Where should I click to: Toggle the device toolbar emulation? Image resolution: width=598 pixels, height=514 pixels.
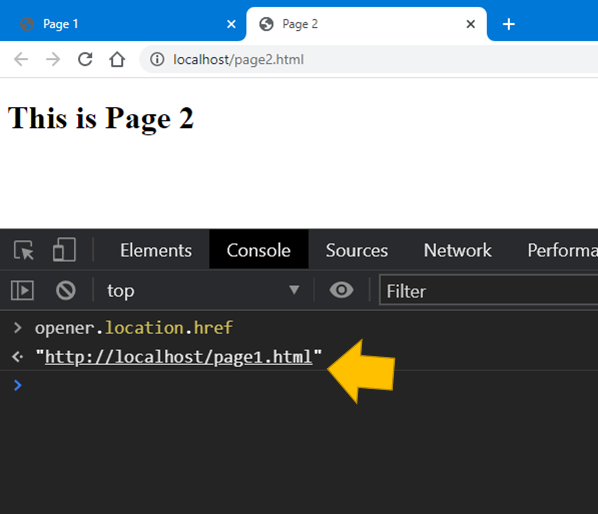point(64,249)
